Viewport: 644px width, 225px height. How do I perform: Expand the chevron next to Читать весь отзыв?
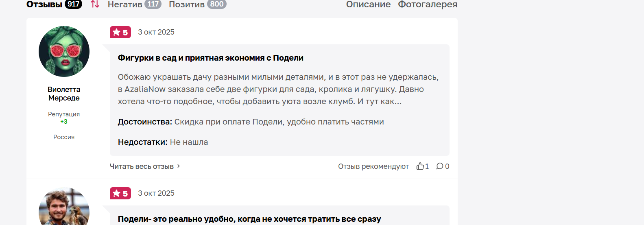[178, 166]
